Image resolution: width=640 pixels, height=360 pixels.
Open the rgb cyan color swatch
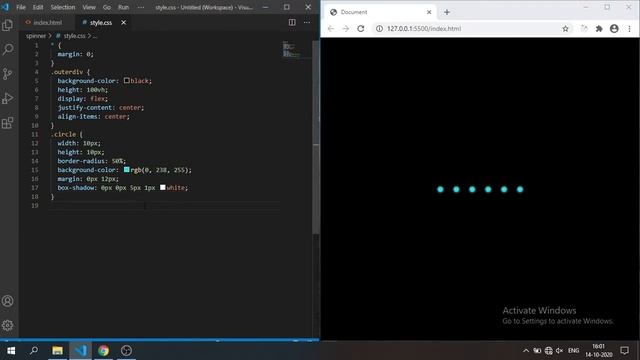tap(127, 169)
